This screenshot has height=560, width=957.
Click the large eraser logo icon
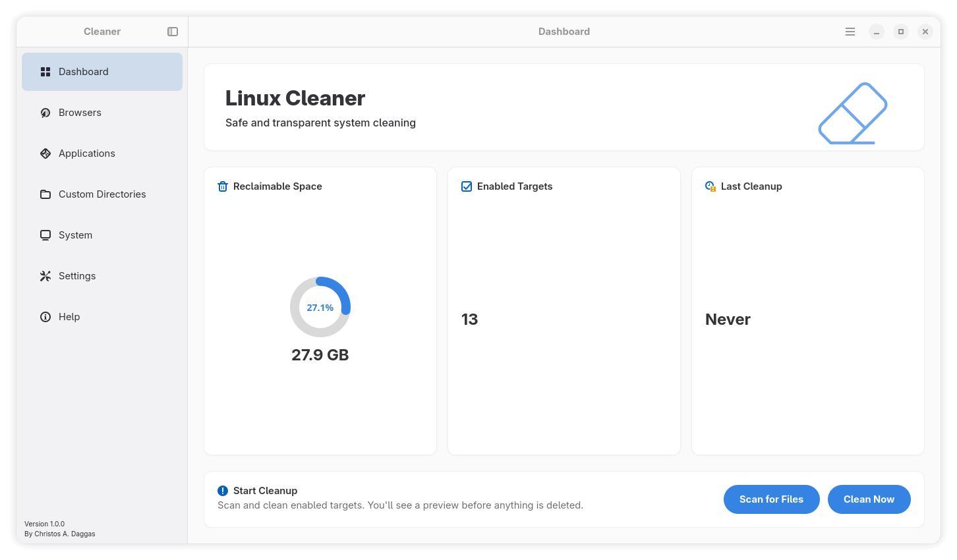point(852,113)
